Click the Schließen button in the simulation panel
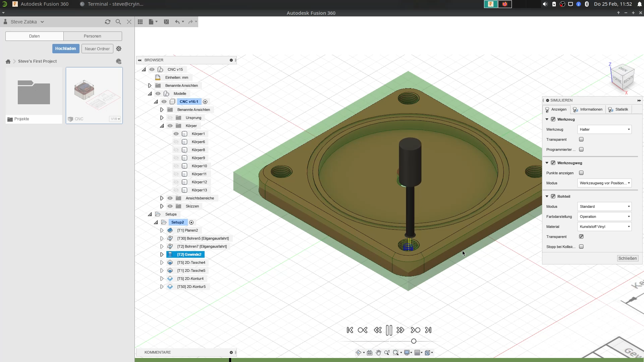This screenshot has height=362, width=644. click(627, 258)
